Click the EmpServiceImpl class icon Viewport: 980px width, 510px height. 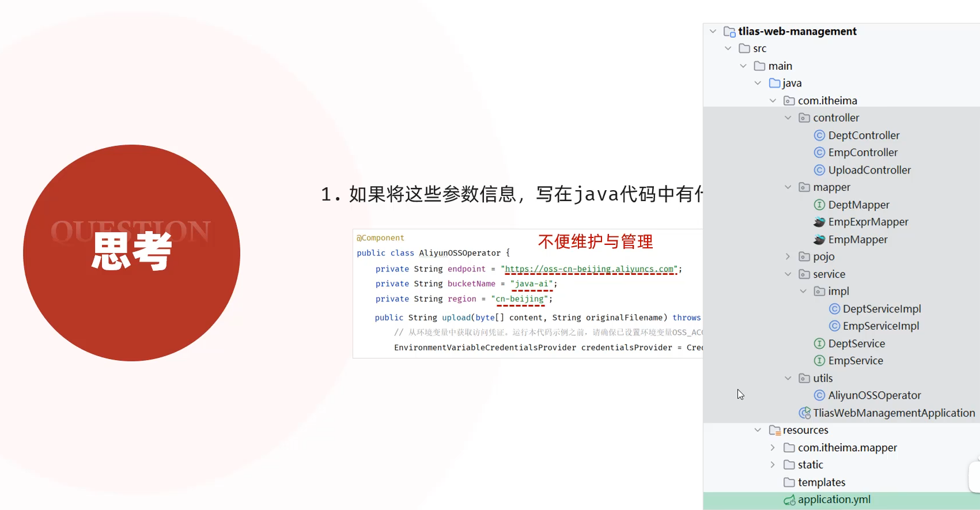(834, 326)
